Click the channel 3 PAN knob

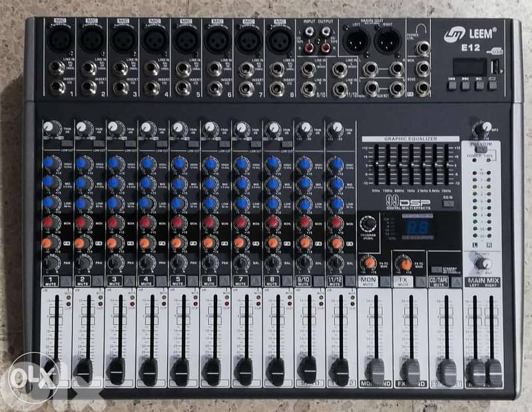(115, 262)
